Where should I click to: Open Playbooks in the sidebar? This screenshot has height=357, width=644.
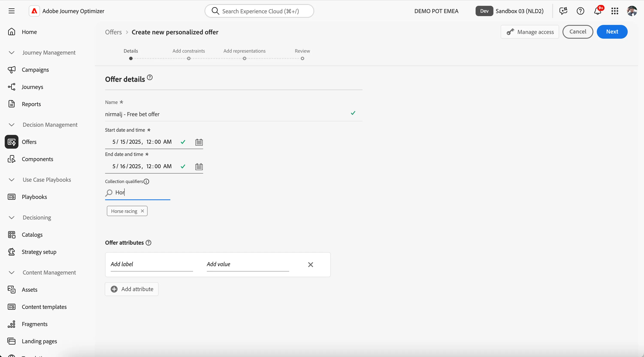pos(34,197)
